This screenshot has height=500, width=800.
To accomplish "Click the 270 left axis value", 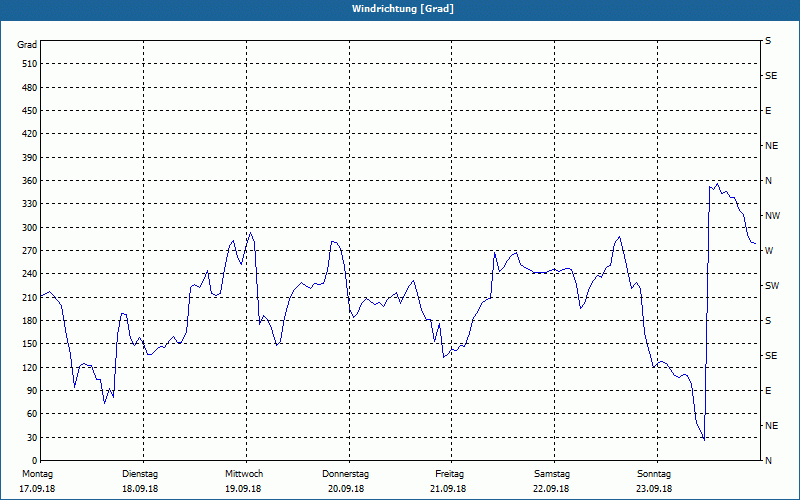I will click(x=30, y=251).
